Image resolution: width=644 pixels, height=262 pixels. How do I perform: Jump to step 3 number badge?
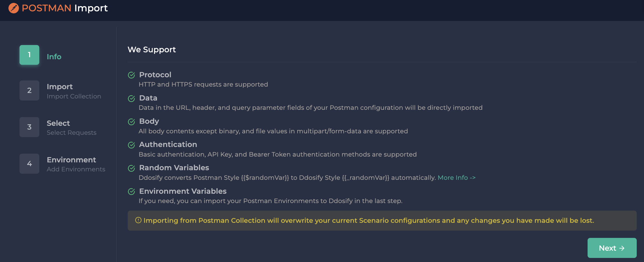tap(29, 127)
